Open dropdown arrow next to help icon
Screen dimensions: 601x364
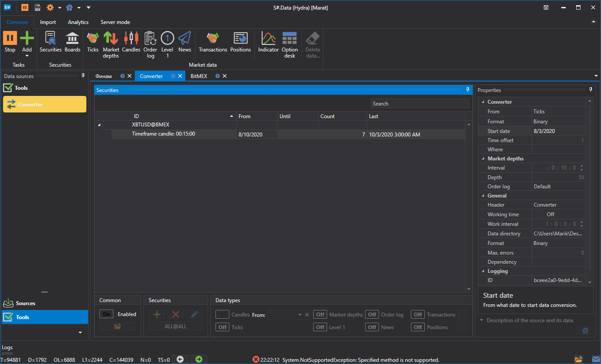[x=79, y=8]
